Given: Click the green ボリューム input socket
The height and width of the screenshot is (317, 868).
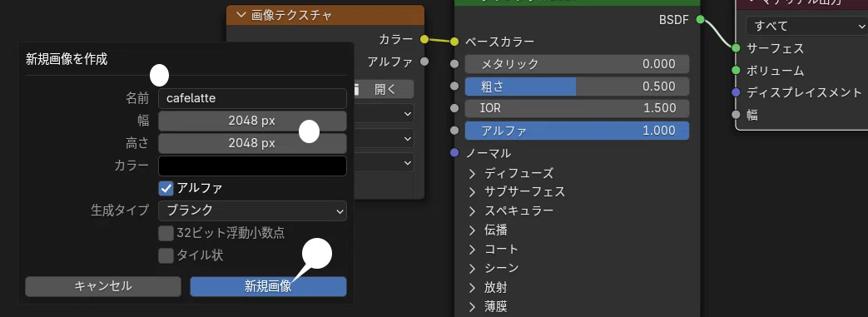Looking at the screenshot, I should pos(736,70).
